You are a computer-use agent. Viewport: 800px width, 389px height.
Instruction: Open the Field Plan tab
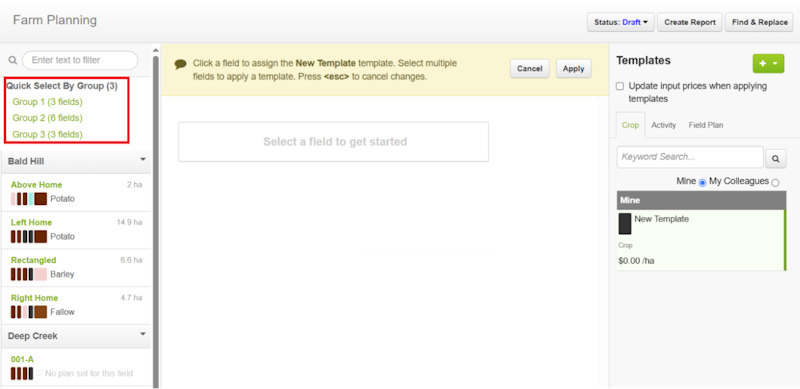(706, 125)
